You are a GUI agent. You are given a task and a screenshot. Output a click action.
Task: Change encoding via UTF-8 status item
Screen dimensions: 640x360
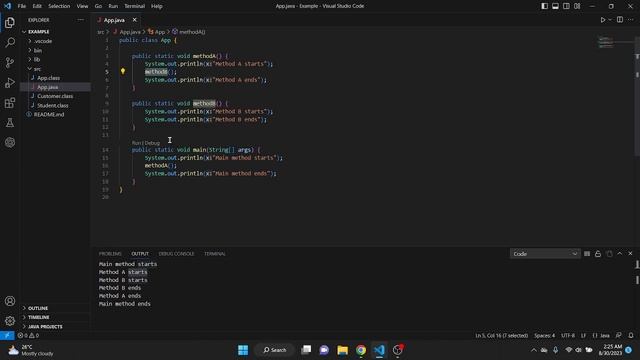pyautogui.click(x=568, y=335)
